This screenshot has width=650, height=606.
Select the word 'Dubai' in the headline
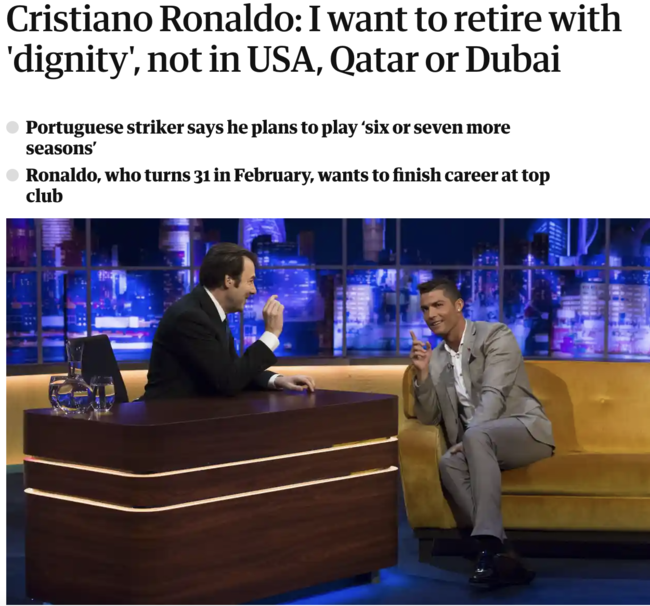tap(513, 59)
